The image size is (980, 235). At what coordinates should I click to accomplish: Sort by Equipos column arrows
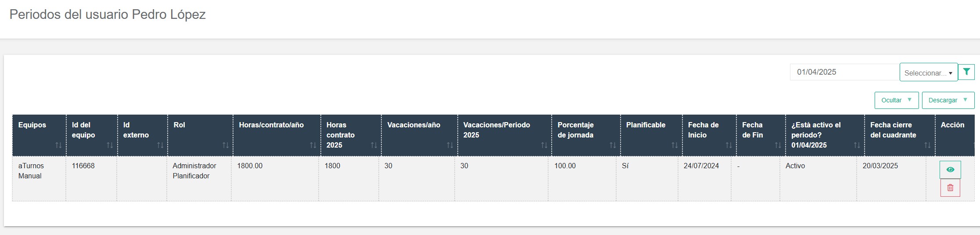coord(58,145)
